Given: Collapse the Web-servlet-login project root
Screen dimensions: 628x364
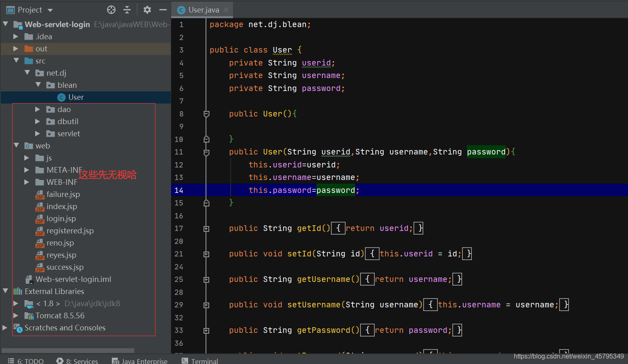Looking at the screenshot, I should 6,24.
